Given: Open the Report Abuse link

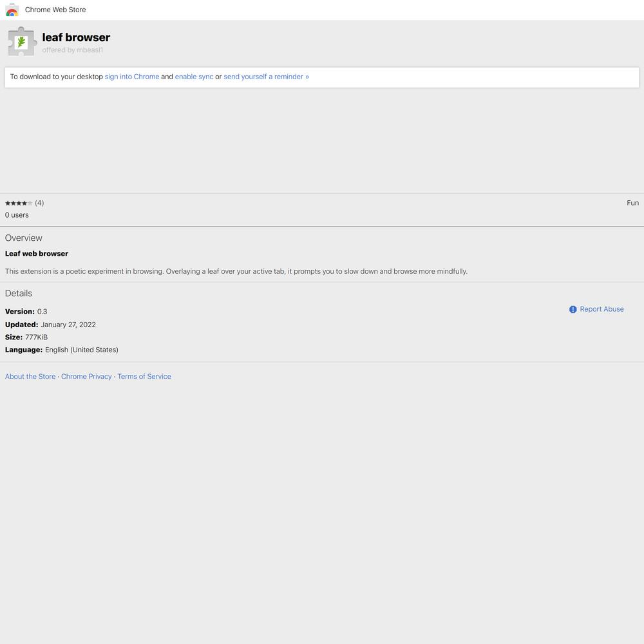Looking at the screenshot, I should pyautogui.click(x=601, y=309).
